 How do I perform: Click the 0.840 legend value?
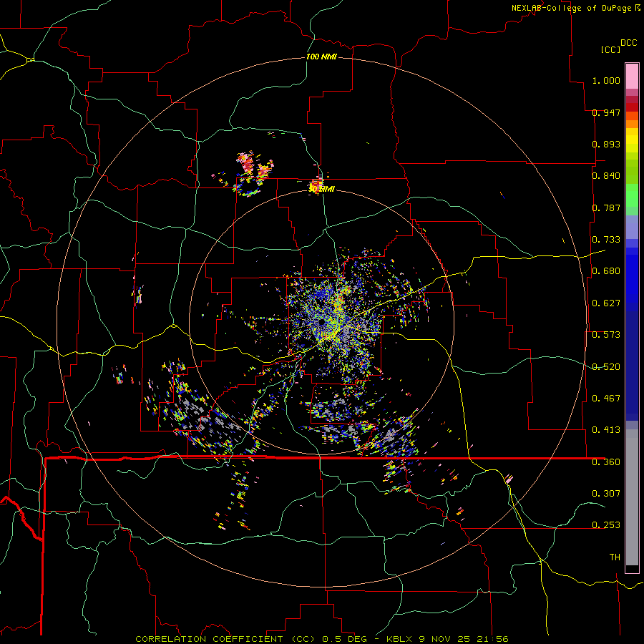[606, 176]
